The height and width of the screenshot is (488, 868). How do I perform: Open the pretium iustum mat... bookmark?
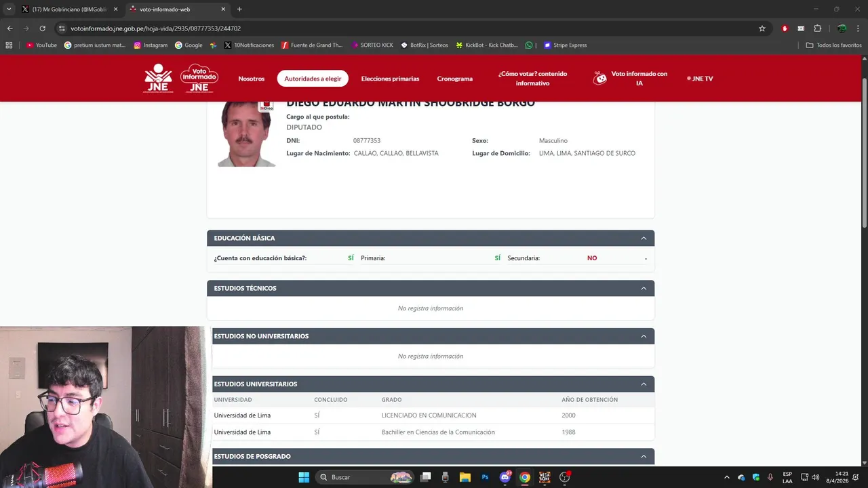95,45
